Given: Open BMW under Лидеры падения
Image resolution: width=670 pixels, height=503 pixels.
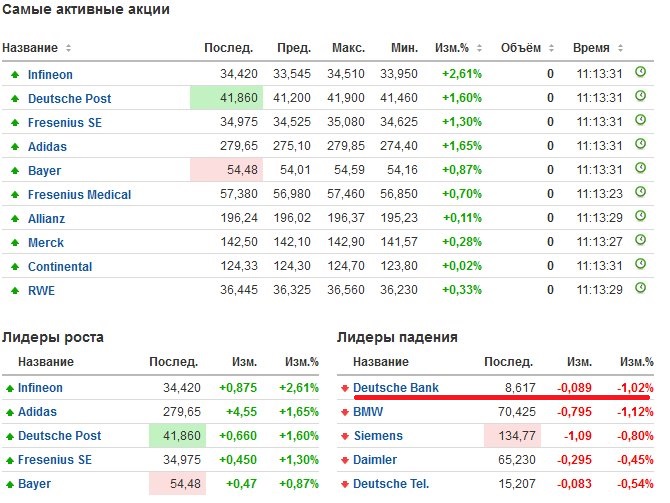Looking at the screenshot, I should pyautogui.click(x=368, y=412).
